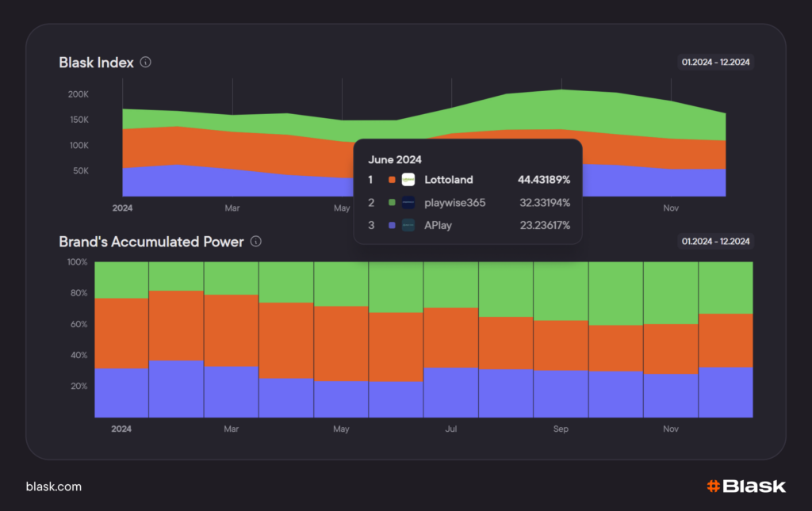Click the Brand's Accumulated Power chart title
The width and height of the screenshot is (812, 511).
[151, 242]
